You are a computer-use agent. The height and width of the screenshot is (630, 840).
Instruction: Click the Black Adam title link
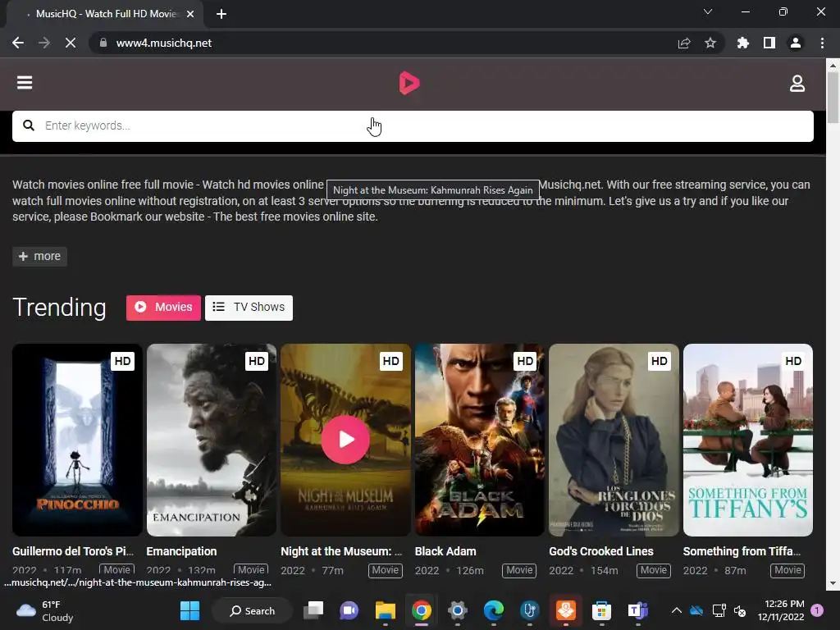(x=445, y=551)
